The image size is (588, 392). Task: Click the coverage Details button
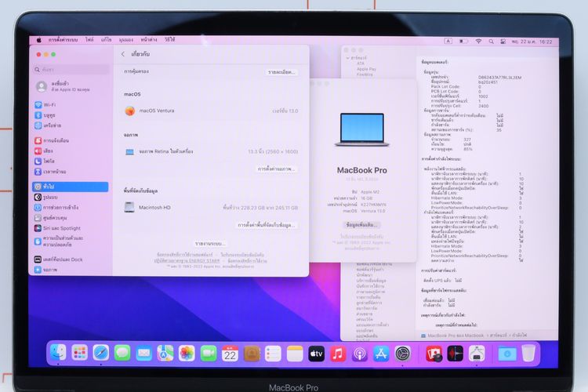click(281, 72)
